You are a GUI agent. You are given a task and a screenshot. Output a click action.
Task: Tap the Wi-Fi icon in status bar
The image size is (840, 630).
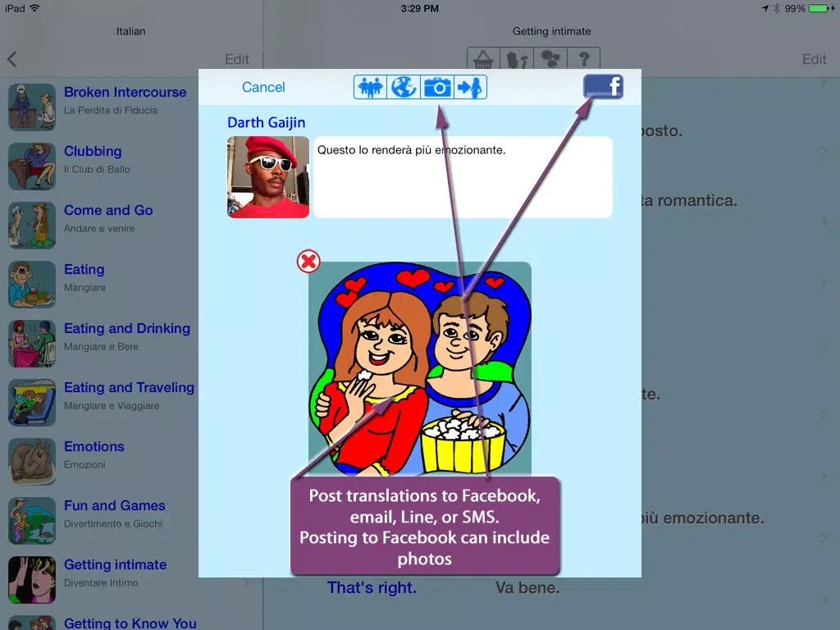coord(34,8)
